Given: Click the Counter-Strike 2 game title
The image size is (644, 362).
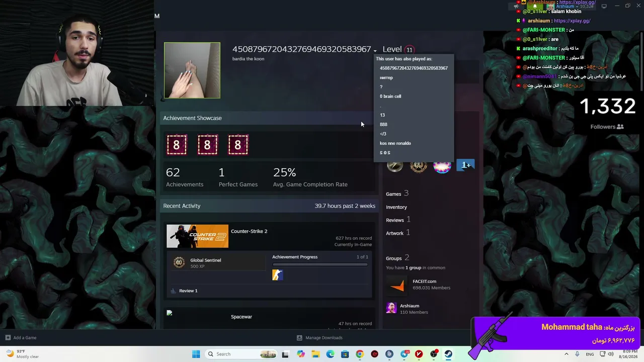Looking at the screenshot, I should [x=249, y=231].
